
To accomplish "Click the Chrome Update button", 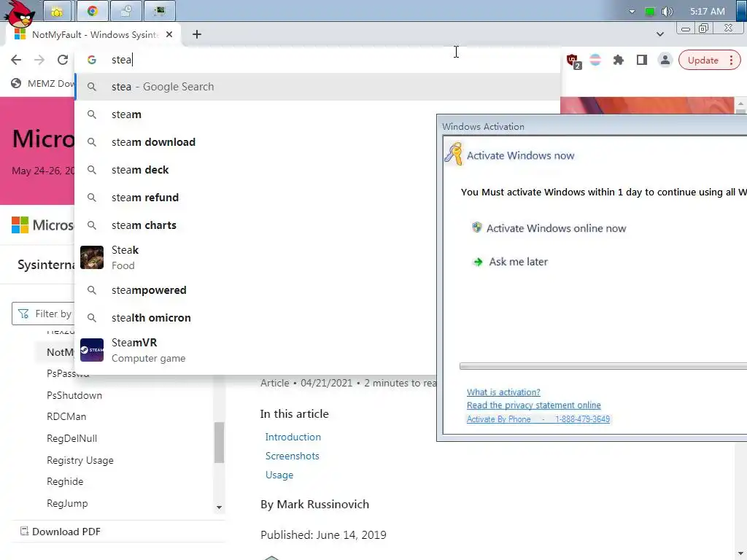I will (703, 60).
